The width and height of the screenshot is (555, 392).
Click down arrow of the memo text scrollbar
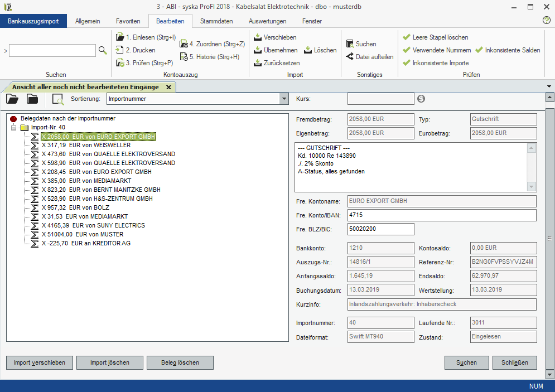[x=531, y=186]
